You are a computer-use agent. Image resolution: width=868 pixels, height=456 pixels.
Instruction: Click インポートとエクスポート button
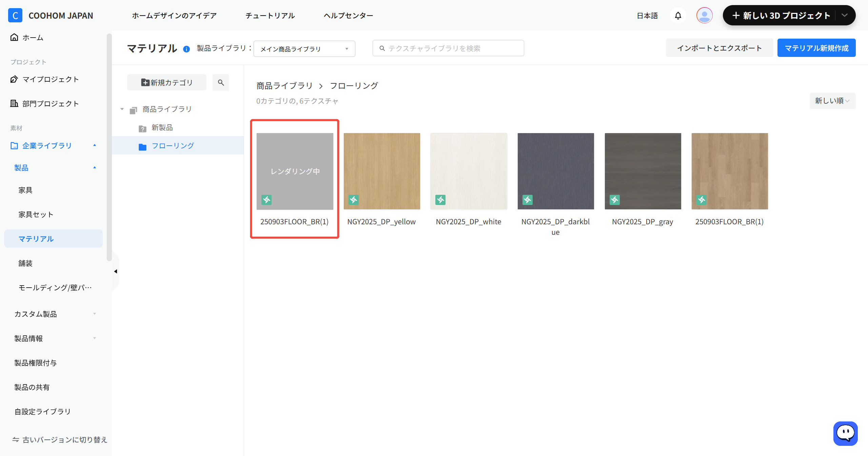719,48
